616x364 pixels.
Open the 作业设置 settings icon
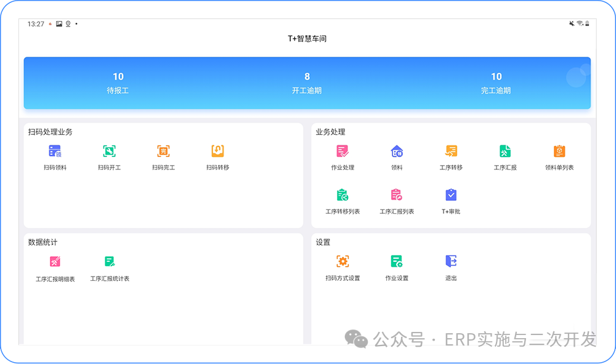point(397,262)
